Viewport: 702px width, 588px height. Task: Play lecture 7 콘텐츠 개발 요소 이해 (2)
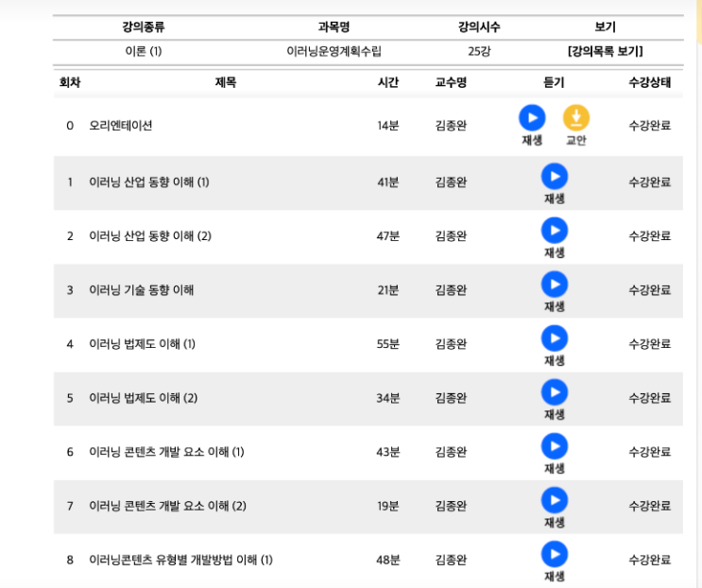tap(554, 500)
